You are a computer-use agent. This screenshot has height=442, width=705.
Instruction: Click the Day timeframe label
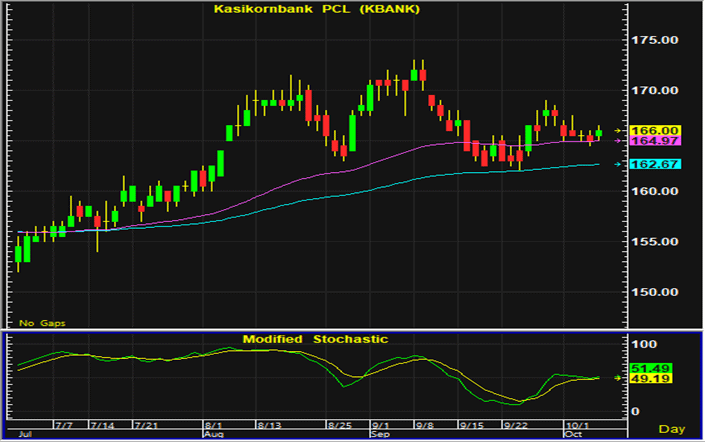677,428
